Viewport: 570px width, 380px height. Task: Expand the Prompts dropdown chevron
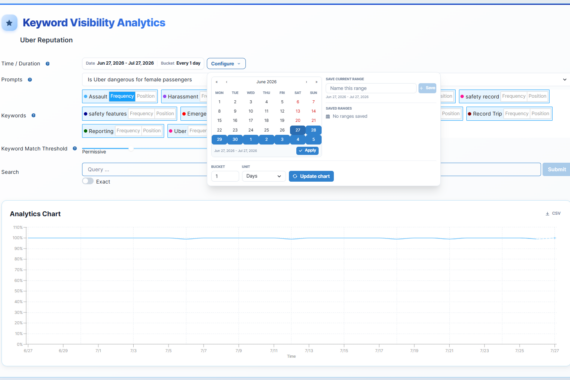[x=565, y=80]
